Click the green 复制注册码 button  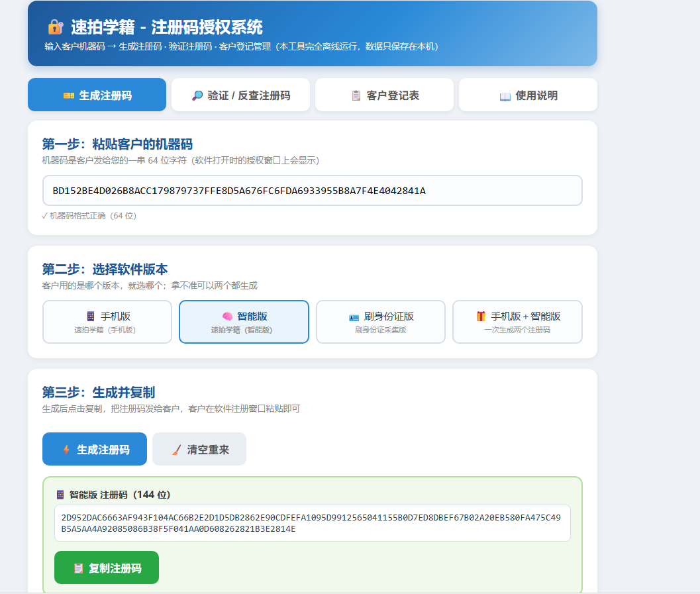point(107,568)
